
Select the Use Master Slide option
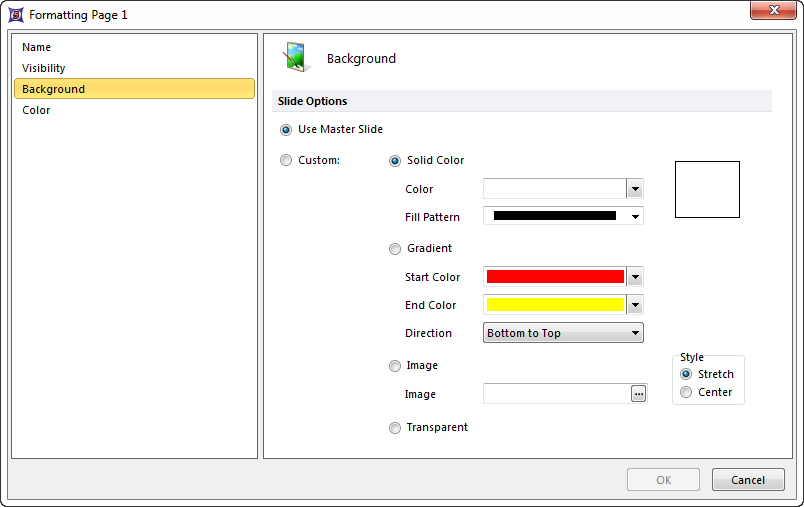287,130
